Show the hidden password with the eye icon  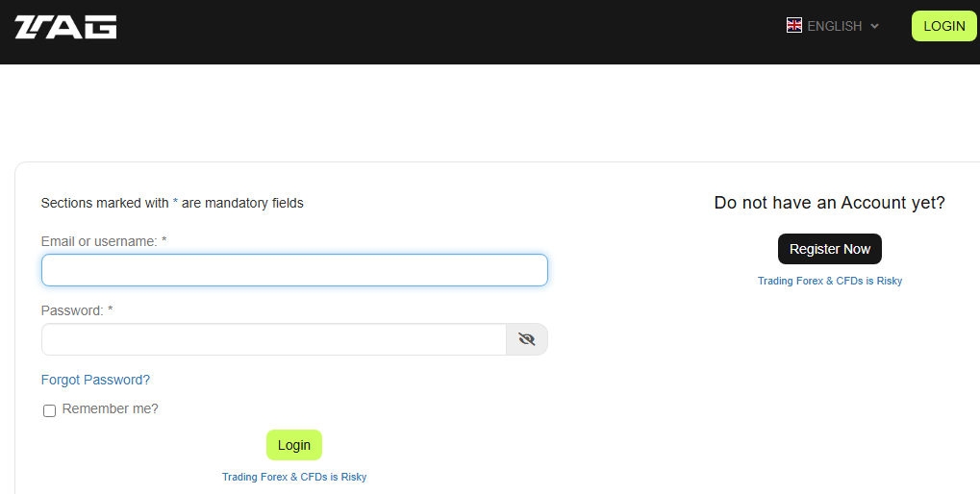point(526,339)
